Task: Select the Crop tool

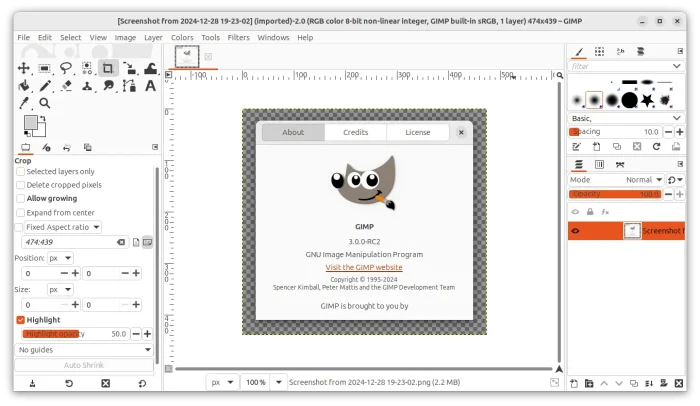Action: coord(108,68)
